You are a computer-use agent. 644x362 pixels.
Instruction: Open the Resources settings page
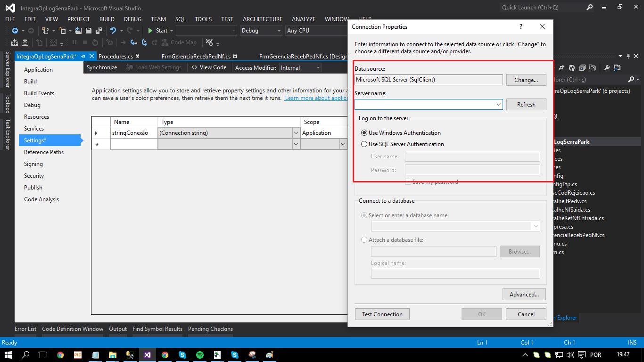click(x=37, y=117)
